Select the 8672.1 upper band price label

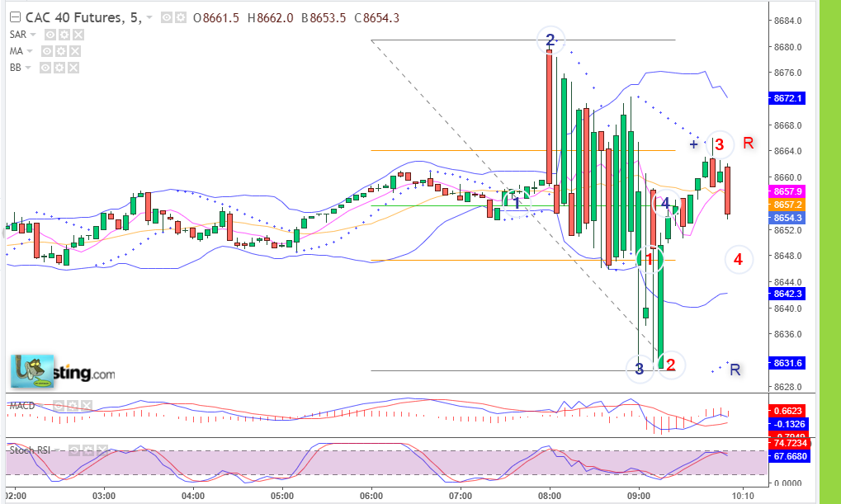tap(787, 98)
